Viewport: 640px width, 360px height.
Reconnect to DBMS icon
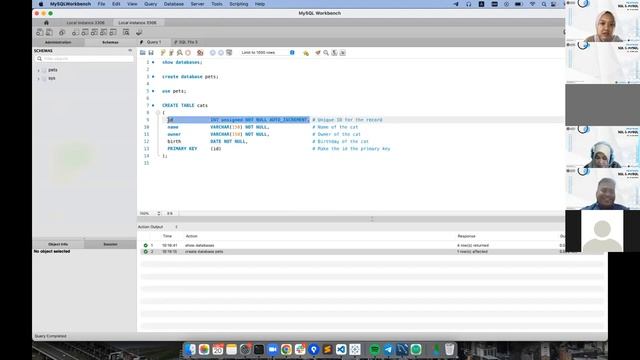139,32
